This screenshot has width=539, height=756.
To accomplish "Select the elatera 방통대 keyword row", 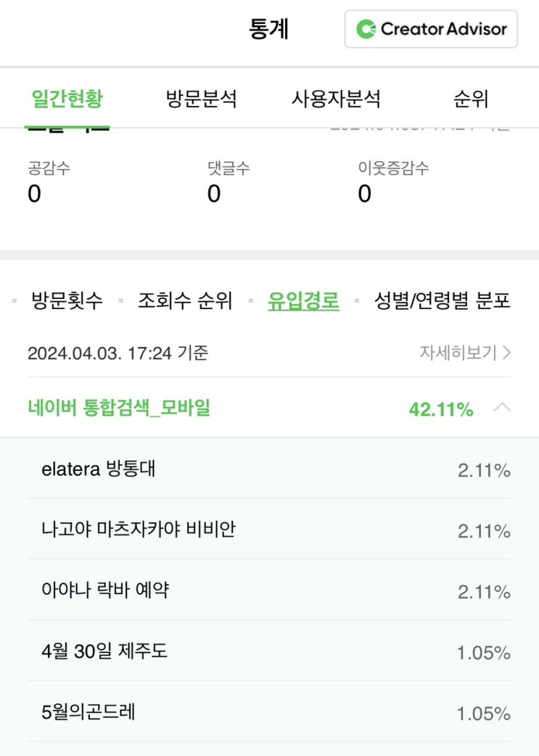I will 99,469.
